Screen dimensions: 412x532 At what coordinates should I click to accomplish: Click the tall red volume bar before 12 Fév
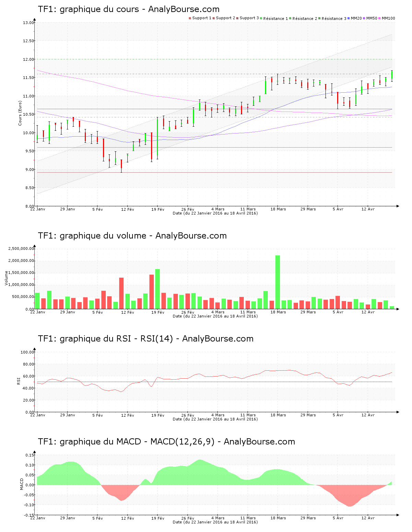pos(121,293)
